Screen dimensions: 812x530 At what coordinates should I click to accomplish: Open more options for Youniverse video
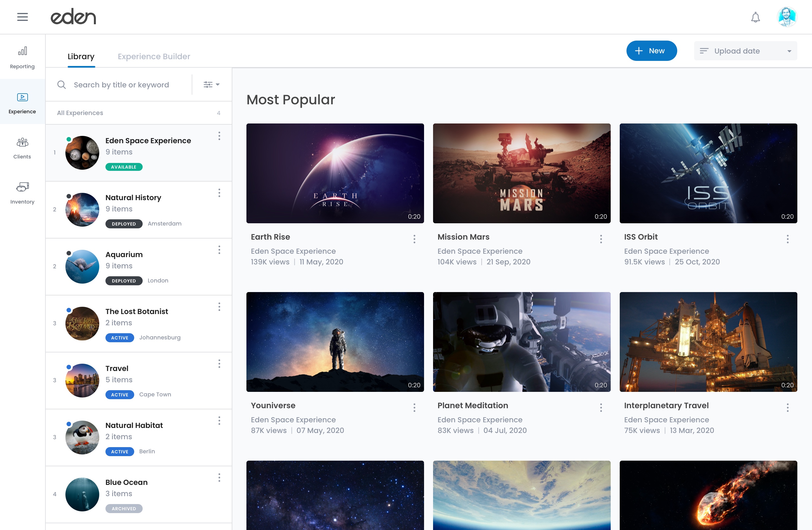414,408
